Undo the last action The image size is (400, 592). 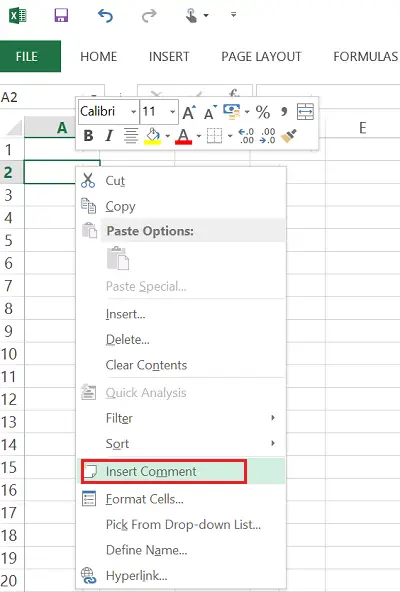105,15
